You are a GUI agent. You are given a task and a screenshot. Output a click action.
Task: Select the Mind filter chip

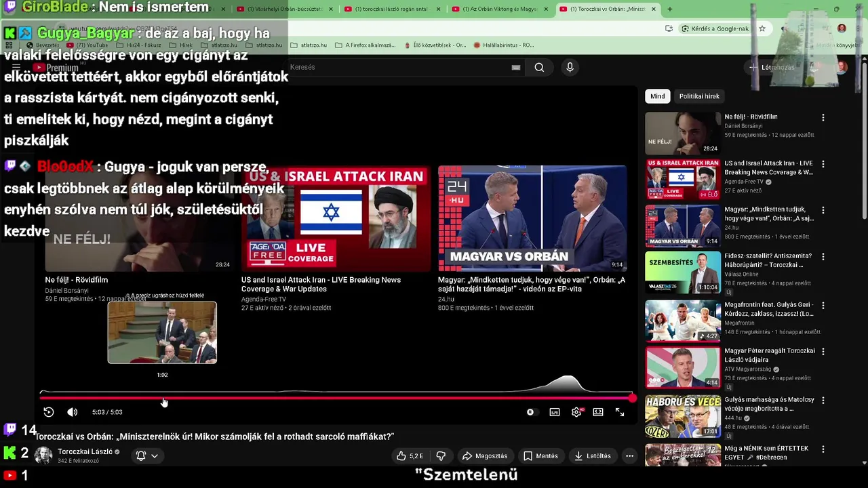658,96
